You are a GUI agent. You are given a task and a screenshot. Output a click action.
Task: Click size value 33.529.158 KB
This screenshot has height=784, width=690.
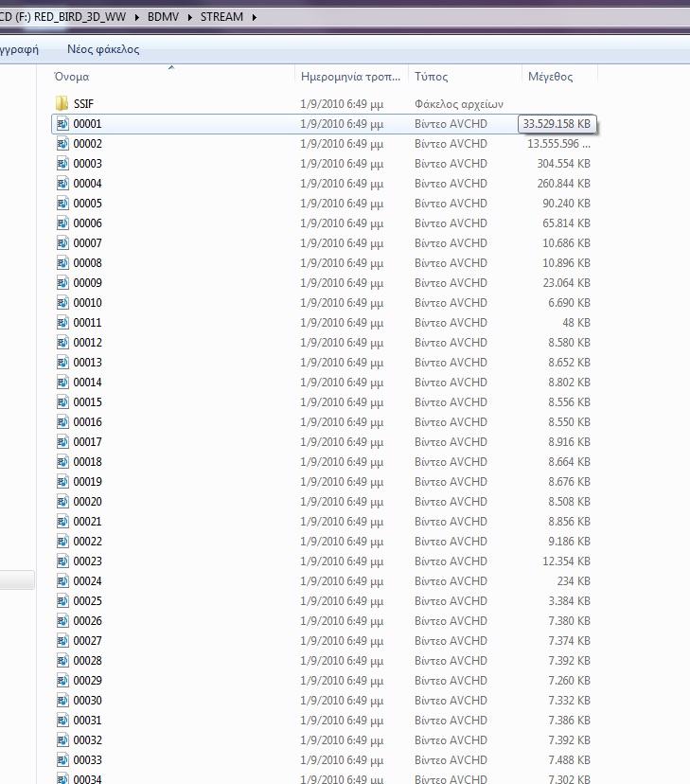pos(557,123)
